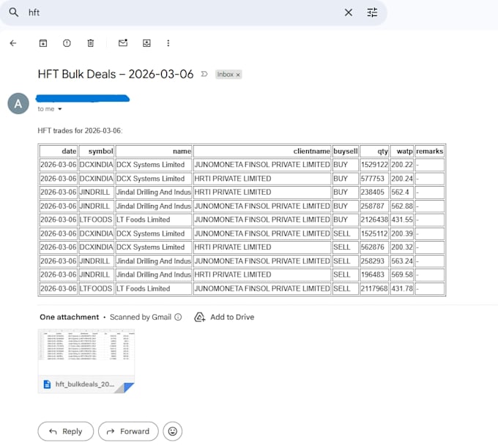Toggle the importance marker next to subject
498x448 pixels.
(x=204, y=74)
